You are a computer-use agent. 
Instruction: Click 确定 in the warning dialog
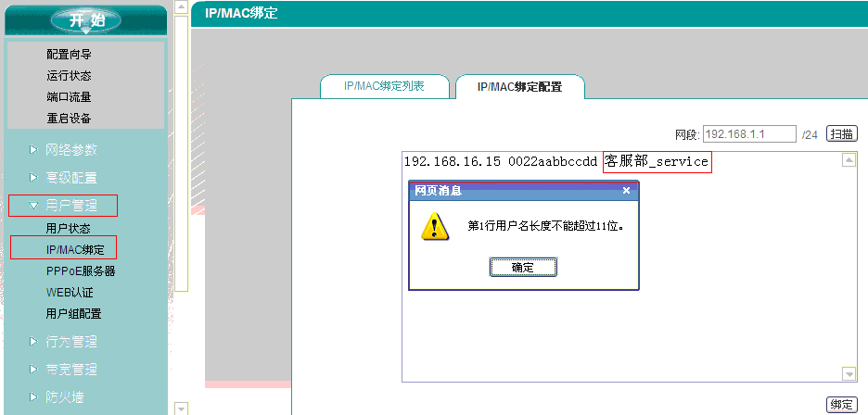tap(523, 267)
